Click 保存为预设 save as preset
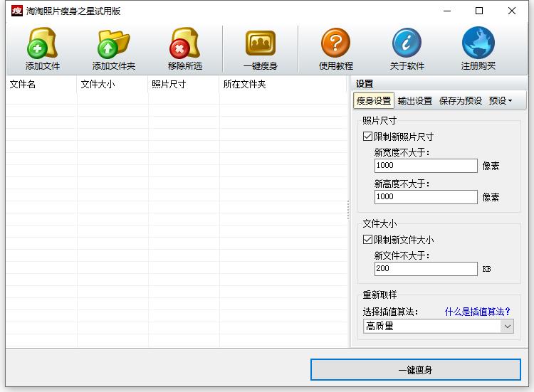This screenshot has width=534, height=392. 461,101
